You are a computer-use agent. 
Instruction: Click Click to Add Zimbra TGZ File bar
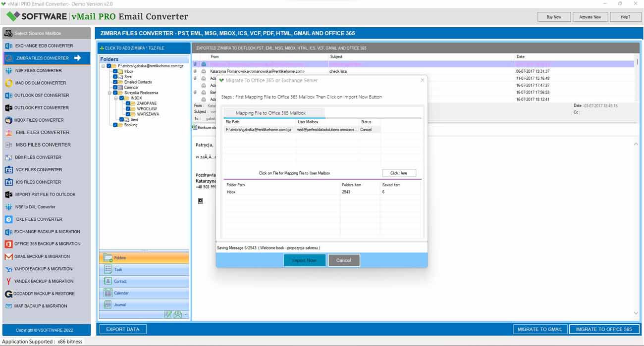[x=145, y=48]
